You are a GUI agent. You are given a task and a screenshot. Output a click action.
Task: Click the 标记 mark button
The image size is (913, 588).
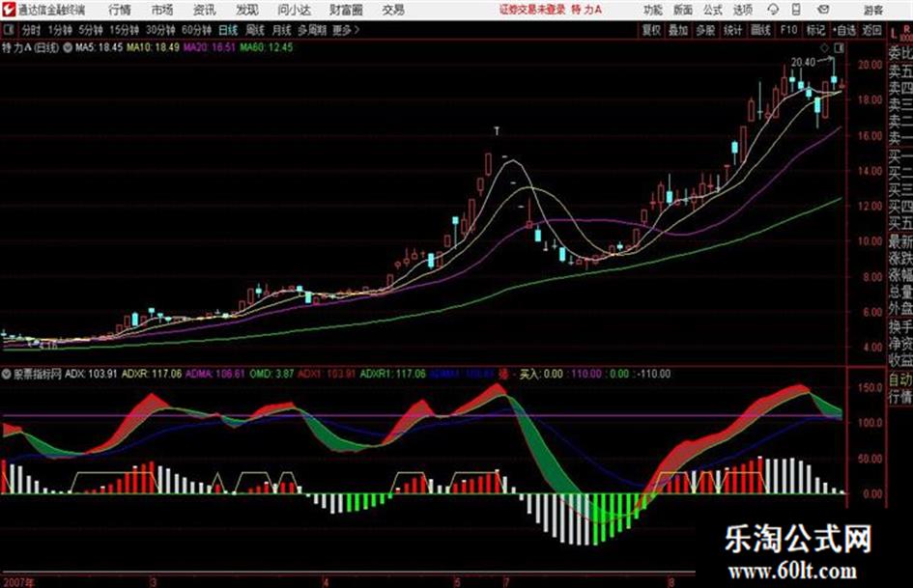815,30
